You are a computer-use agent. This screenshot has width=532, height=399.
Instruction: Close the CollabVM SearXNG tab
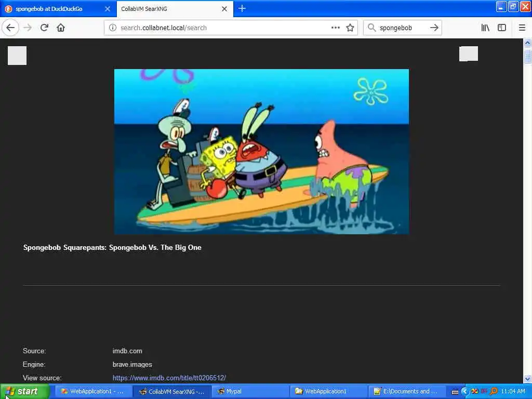pos(224,9)
